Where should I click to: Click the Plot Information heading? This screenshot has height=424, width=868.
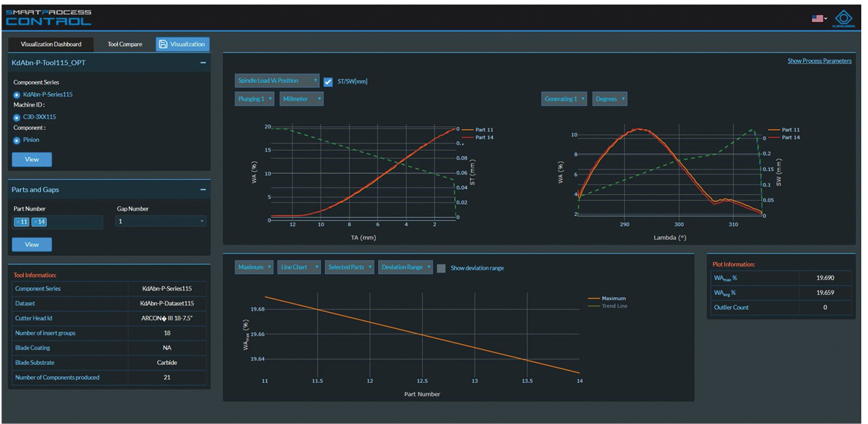734,265
